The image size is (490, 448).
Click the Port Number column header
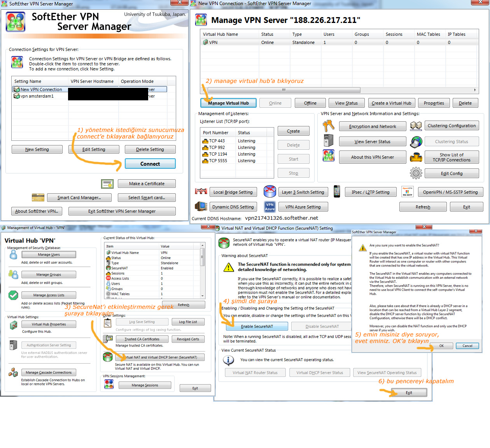tap(218, 133)
